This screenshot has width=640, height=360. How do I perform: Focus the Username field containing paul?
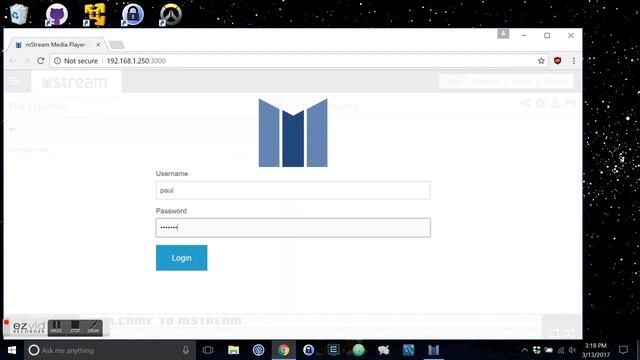(293, 190)
